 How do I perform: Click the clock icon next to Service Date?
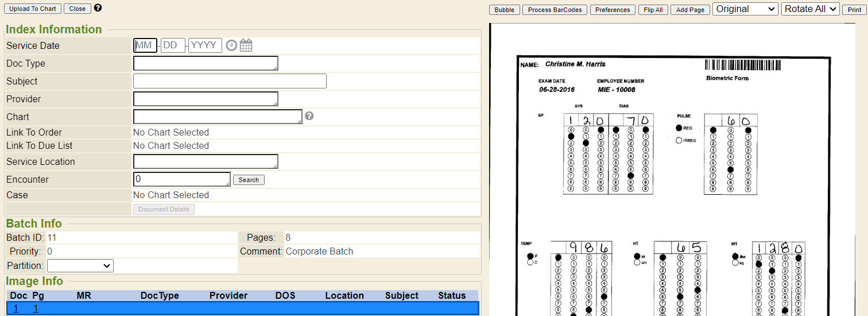tap(231, 46)
